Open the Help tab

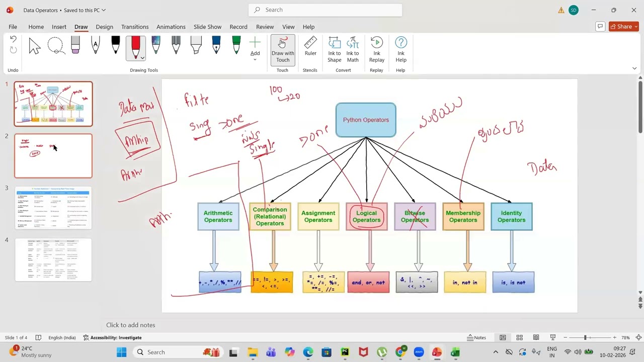coord(308,27)
